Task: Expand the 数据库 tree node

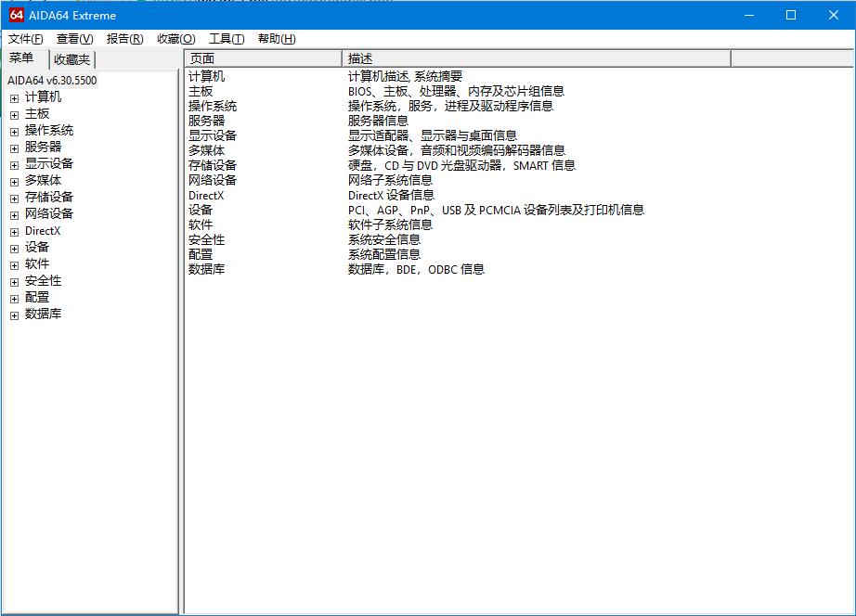Action: click(x=14, y=315)
